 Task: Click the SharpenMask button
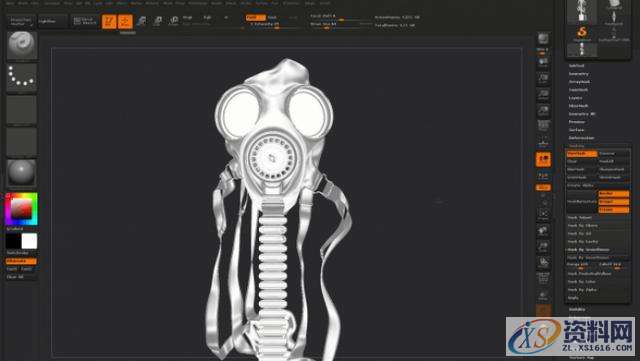click(x=614, y=169)
